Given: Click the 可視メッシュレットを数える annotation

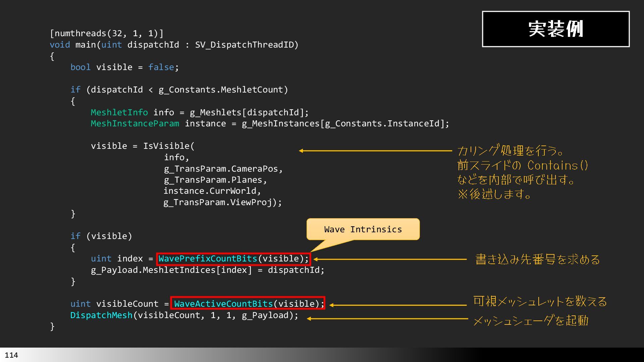Looking at the screenshot, I should click(540, 302).
